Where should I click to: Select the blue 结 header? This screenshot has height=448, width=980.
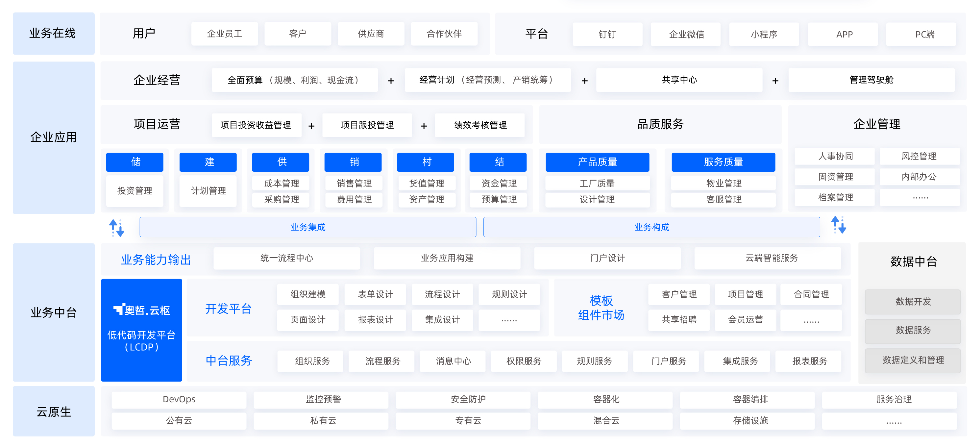click(498, 162)
